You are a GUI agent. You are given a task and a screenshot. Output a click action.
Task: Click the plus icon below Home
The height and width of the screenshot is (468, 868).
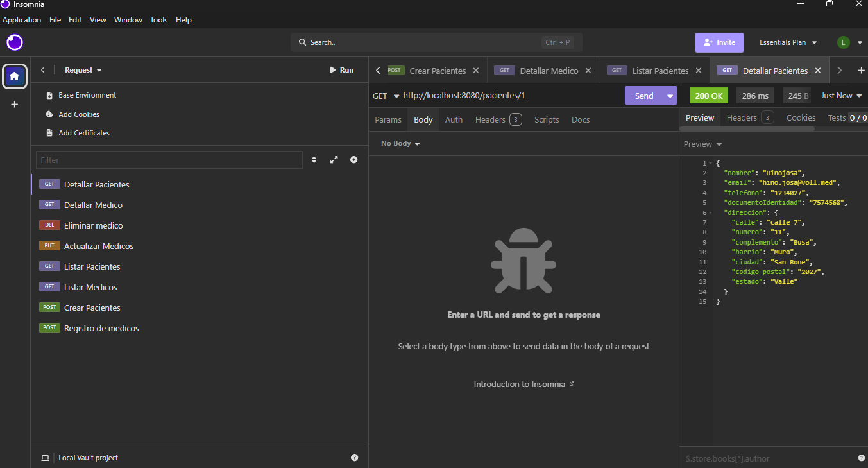tap(15, 104)
